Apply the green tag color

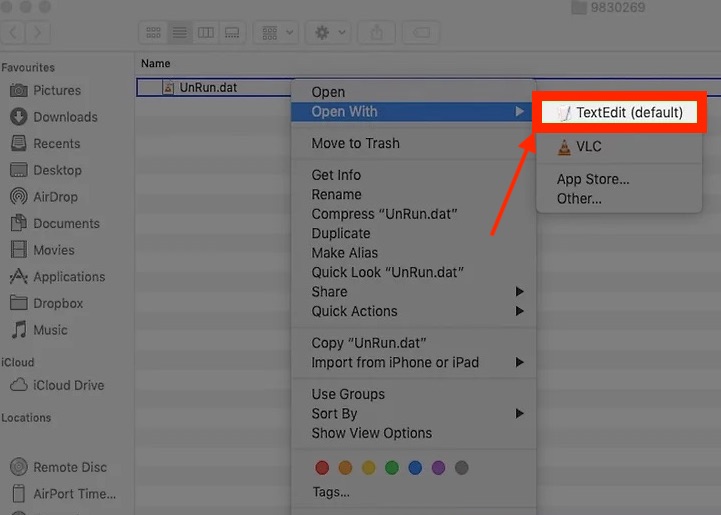392,468
